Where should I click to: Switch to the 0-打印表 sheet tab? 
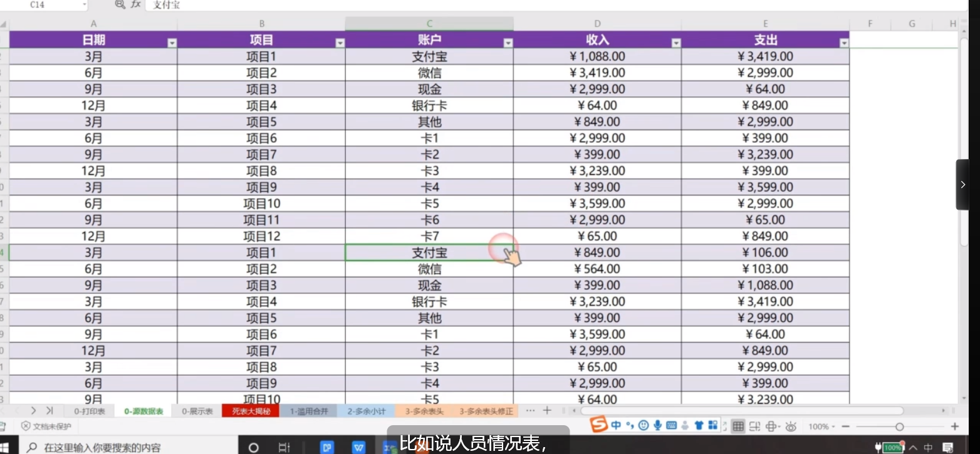pos(90,411)
